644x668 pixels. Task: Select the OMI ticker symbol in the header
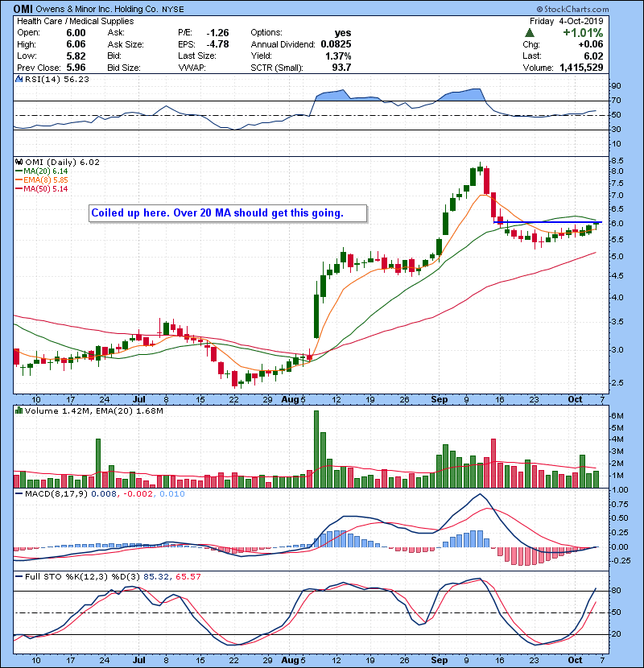[23, 9]
